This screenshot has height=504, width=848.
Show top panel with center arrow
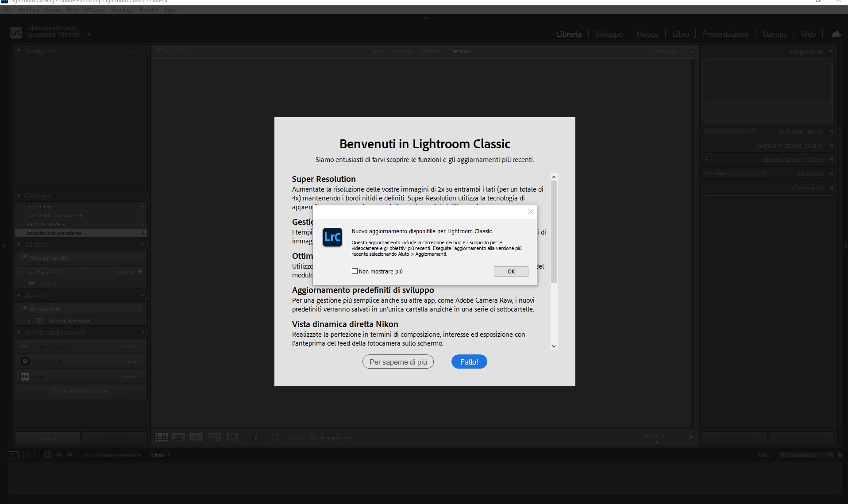[425, 18]
